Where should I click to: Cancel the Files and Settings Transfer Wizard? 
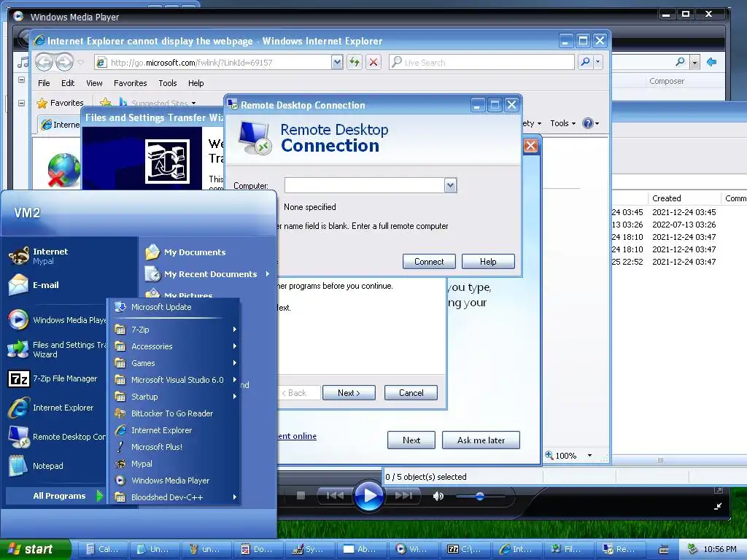[411, 393]
